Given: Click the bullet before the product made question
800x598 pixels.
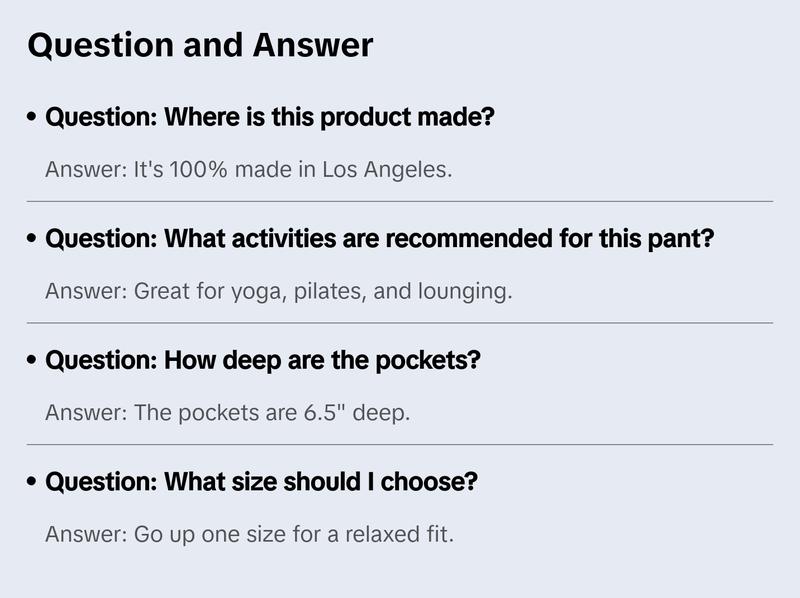Looking at the screenshot, I should coord(33,118).
